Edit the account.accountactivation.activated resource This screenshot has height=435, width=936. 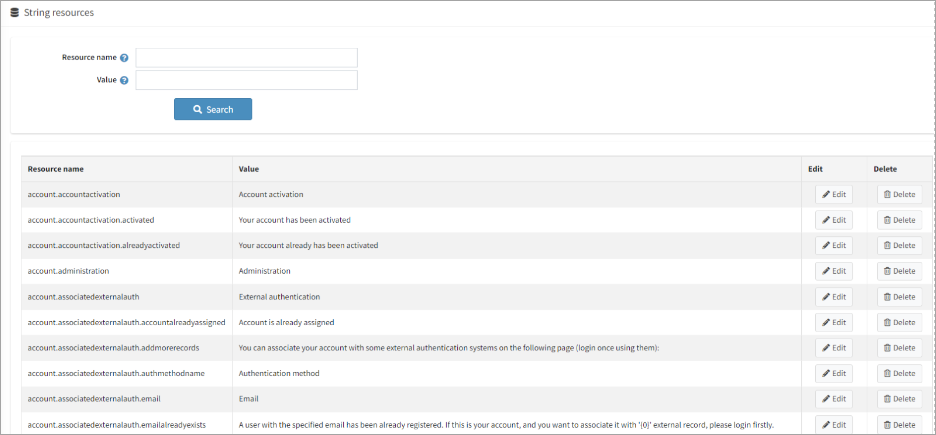[x=834, y=220]
